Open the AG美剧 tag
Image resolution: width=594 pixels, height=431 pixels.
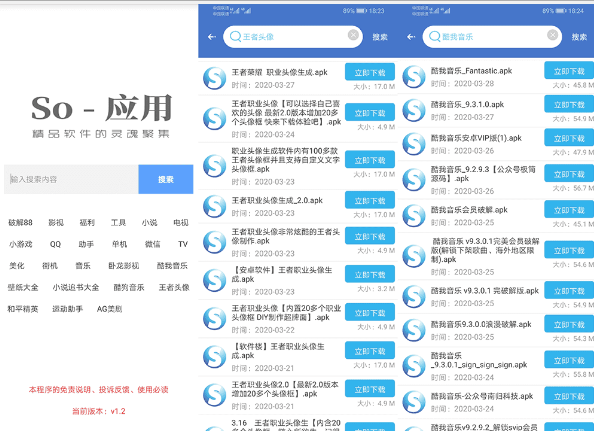coord(109,309)
